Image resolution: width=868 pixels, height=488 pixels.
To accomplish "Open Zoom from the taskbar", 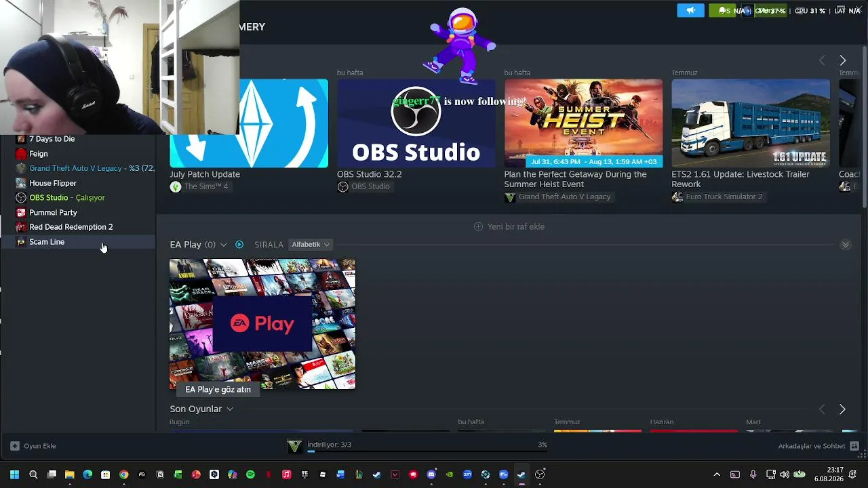I will pos(467,474).
